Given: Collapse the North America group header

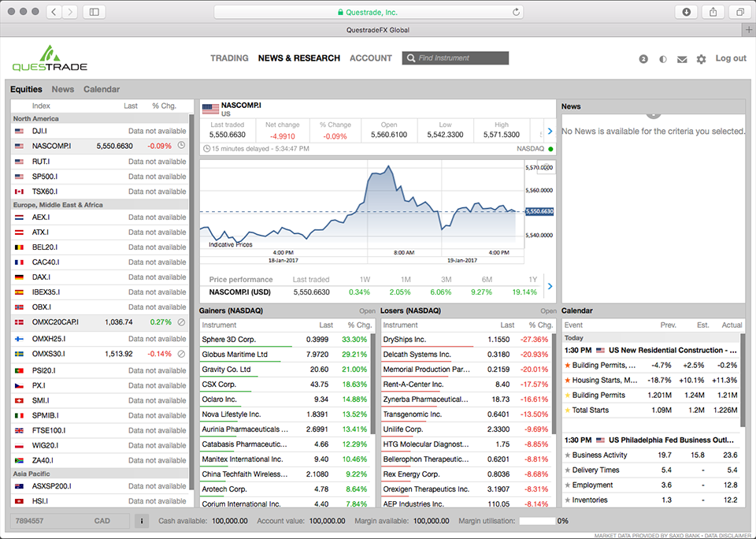Looking at the screenshot, I should click(x=99, y=118).
